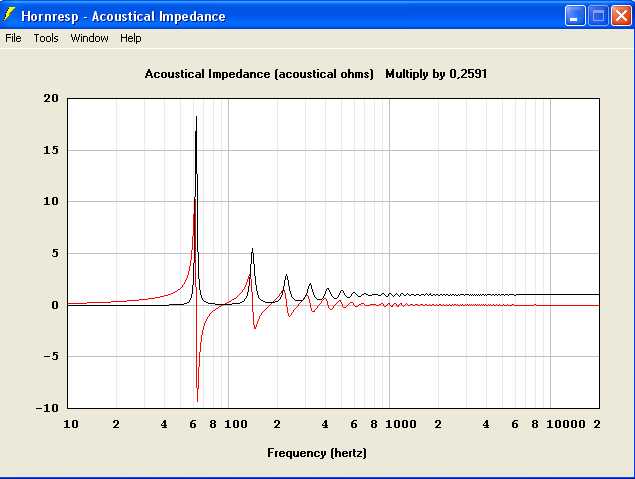Maximize the Hornresp window

point(597,16)
